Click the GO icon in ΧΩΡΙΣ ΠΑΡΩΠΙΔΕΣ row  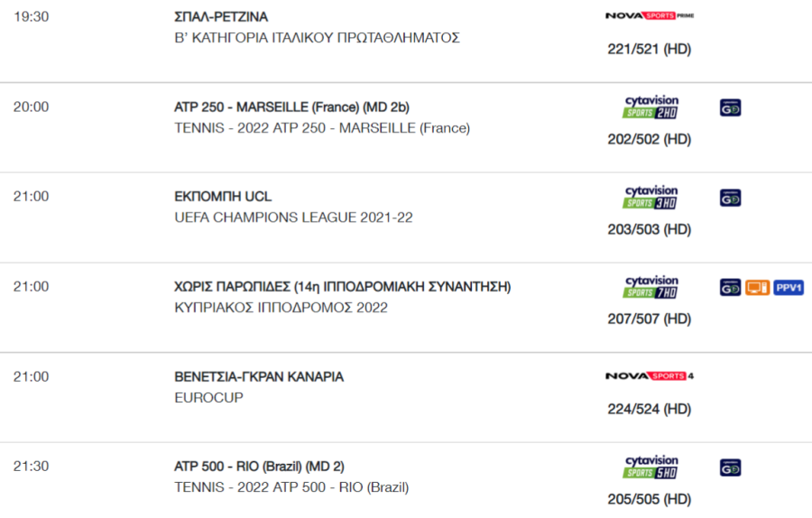click(x=730, y=288)
